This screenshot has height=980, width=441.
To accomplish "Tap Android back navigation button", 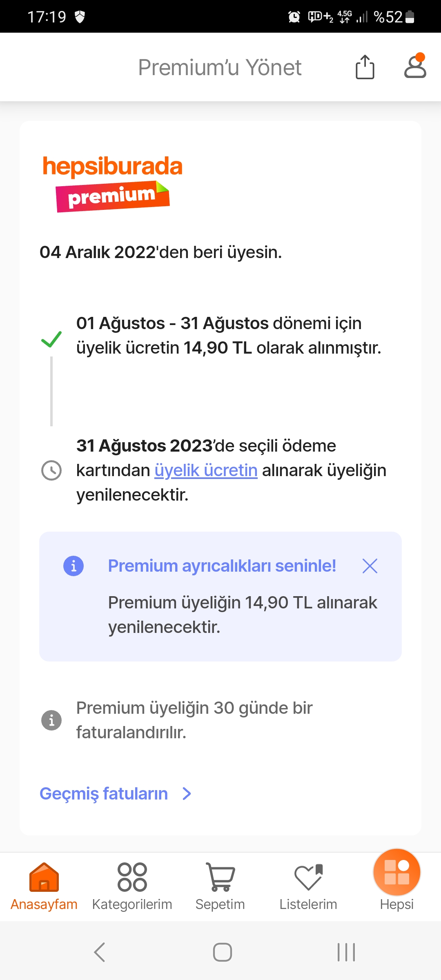I will (x=100, y=952).
